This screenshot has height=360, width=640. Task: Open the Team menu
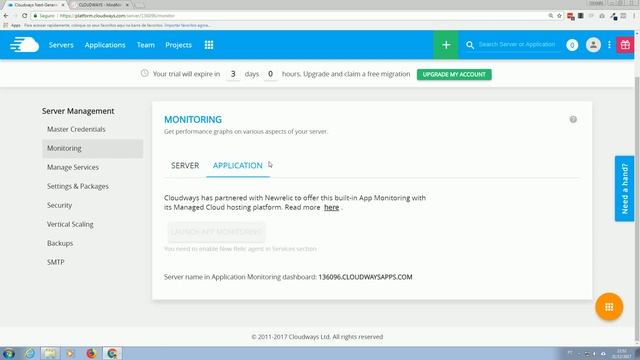[x=146, y=45]
